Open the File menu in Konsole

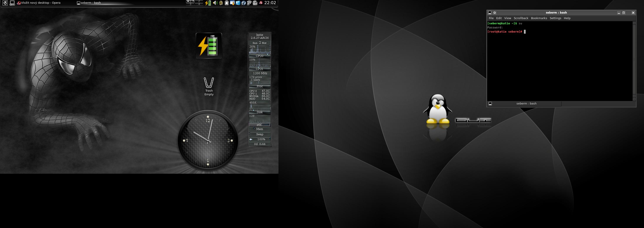pos(491,18)
